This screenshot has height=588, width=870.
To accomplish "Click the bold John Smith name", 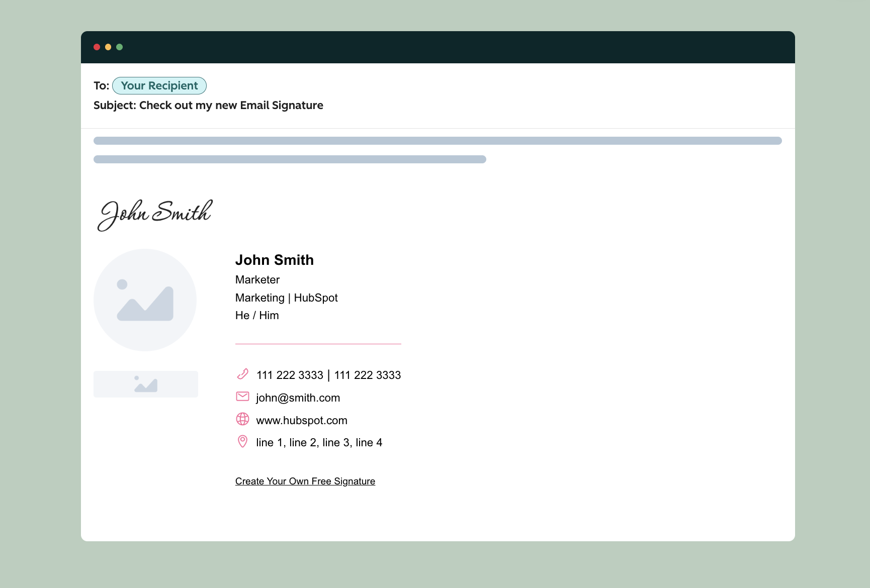I will [275, 260].
